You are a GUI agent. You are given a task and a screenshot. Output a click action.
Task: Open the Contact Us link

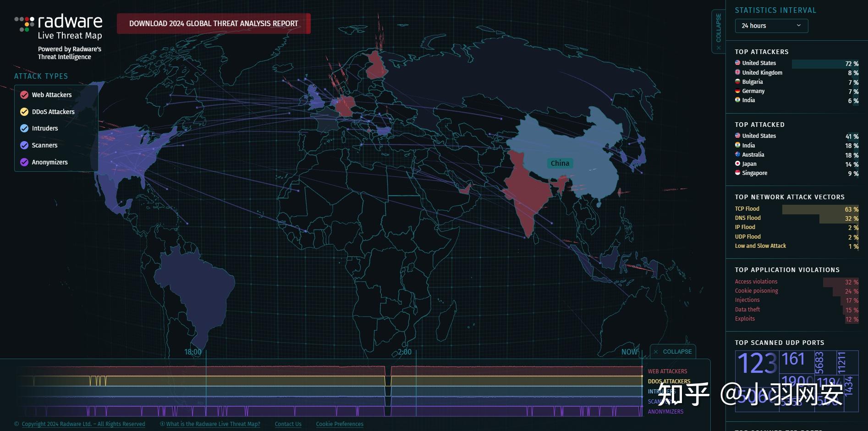[288, 424]
